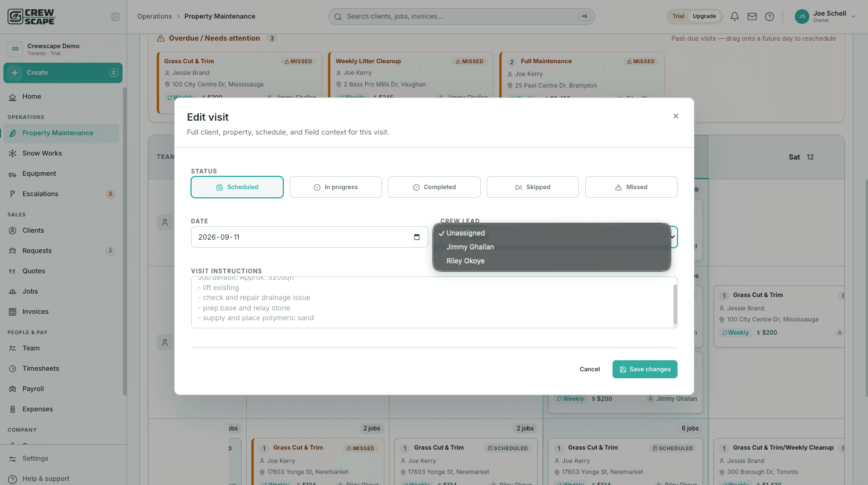This screenshot has height=485, width=868.
Task: Open Help & support in sidebar
Action: pos(63,479)
